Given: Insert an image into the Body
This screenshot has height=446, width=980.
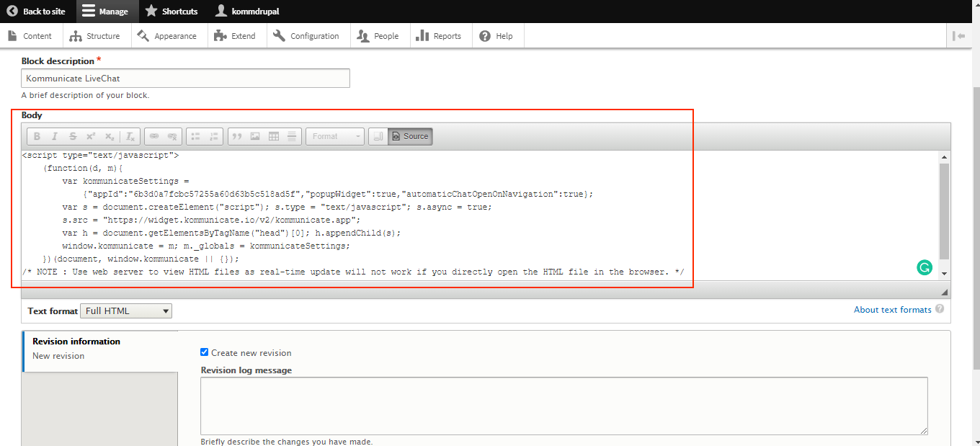Looking at the screenshot, I should (x=256, y=135).
